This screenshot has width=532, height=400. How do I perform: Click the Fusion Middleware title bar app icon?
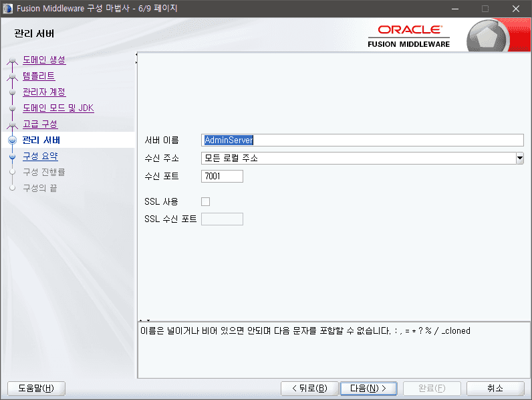8,9
